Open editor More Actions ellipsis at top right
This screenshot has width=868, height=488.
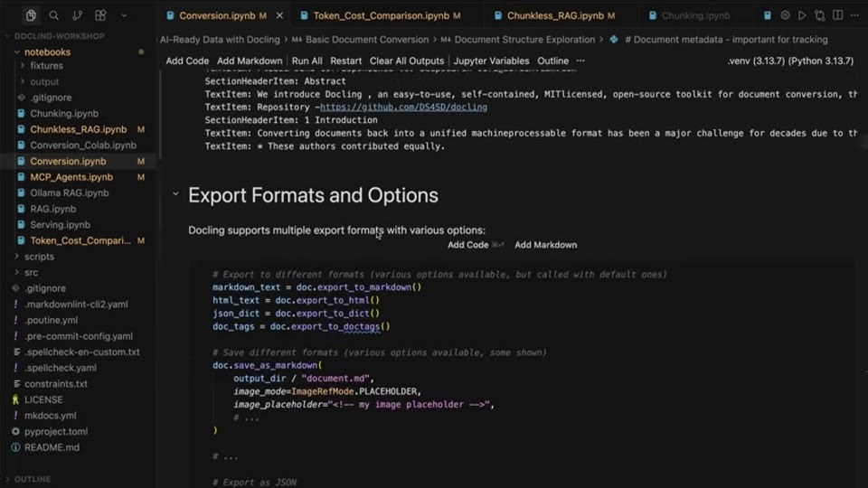[x=854, y=15]
